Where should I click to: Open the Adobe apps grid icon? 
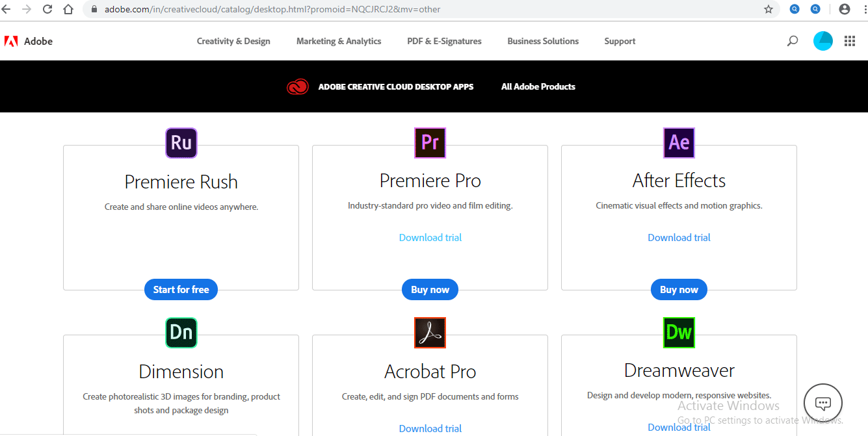tap(849, 41)
